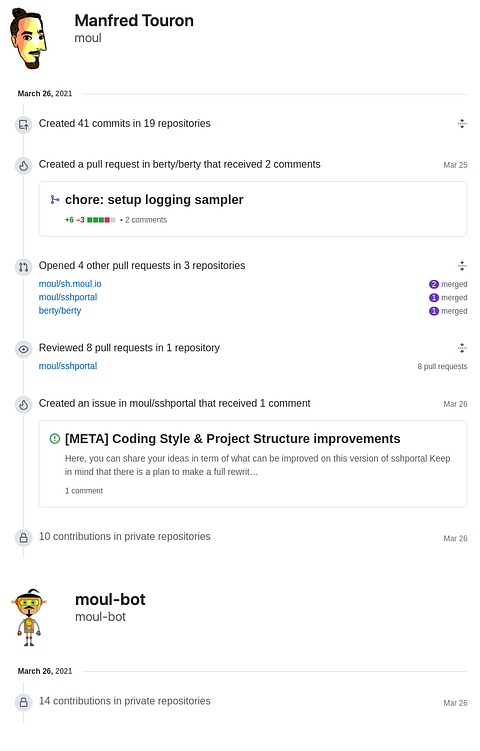The image size is (480, 751).
Task: Expand the Created 41 commits section
Action: tap(462, 124)
